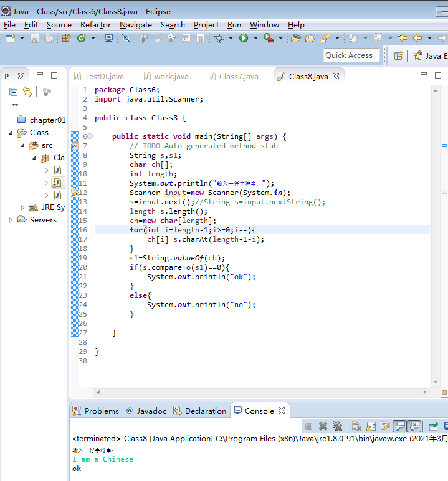
Task: Select the chapter01 project in tree
Action: coord(47,120)
